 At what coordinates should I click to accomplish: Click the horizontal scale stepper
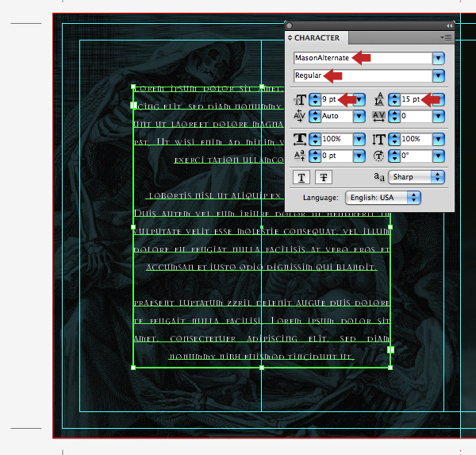(x=315, y=140)
